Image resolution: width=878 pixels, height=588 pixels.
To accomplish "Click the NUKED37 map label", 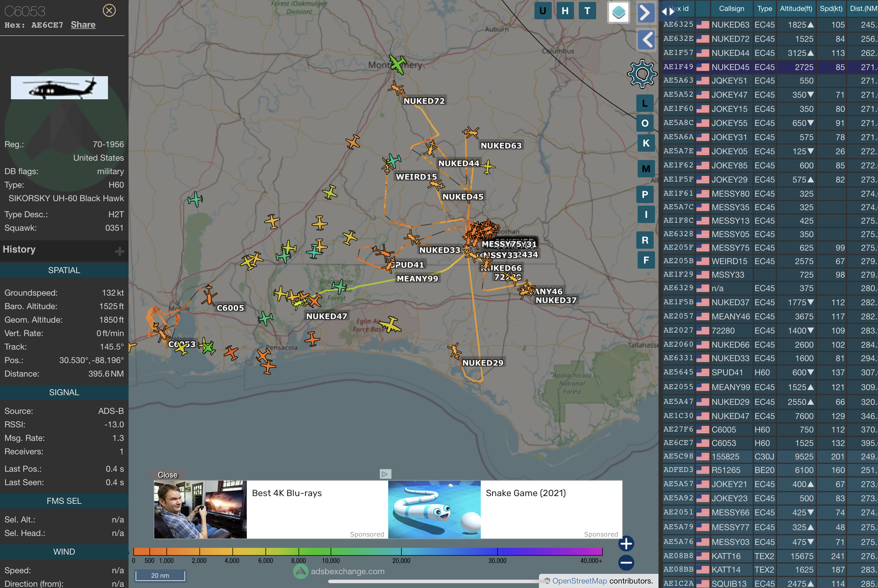I will coord(556,300).
